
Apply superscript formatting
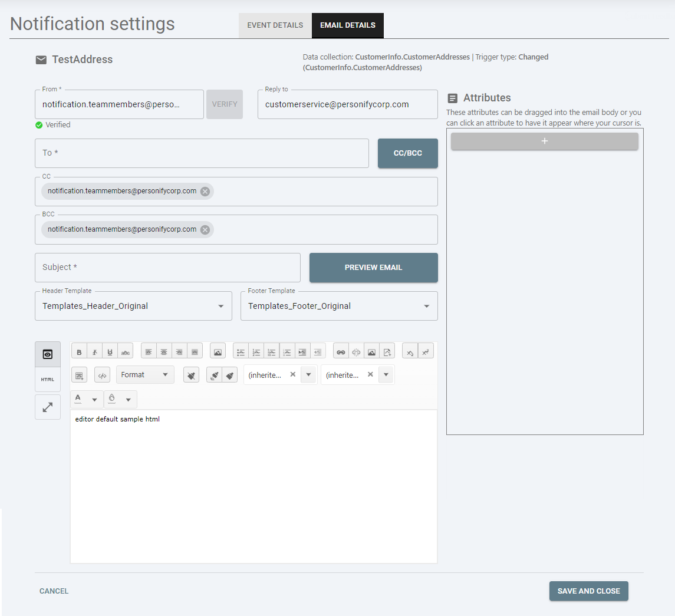[425, 352]
